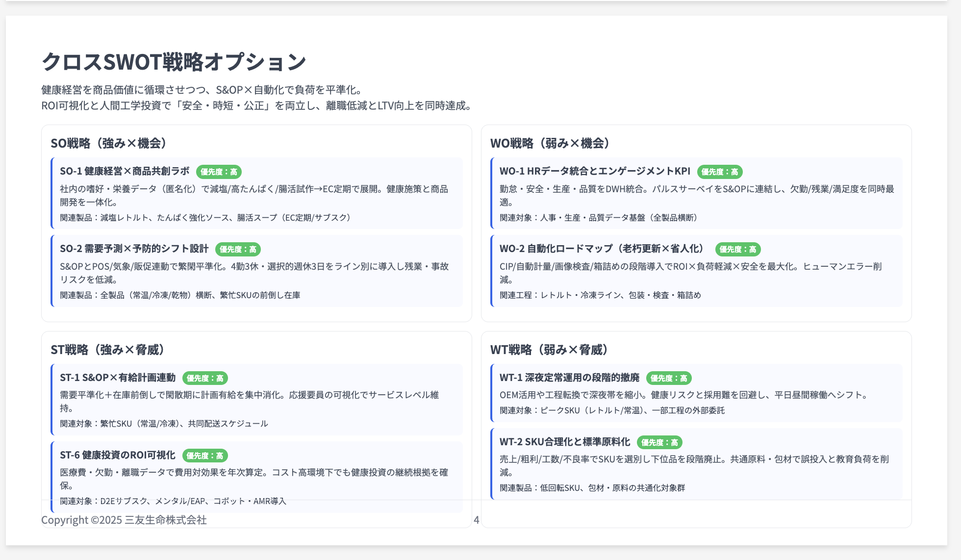Image resolution: width=961 pixels, height=560 pixels.
Task: Select the page number 4
Action: click(x=476, y=520)
